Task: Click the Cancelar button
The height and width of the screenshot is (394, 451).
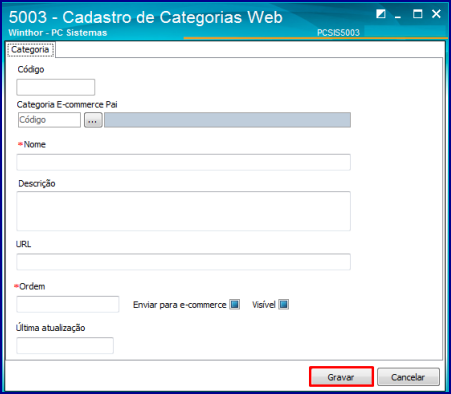Action: tap(408, 377)
